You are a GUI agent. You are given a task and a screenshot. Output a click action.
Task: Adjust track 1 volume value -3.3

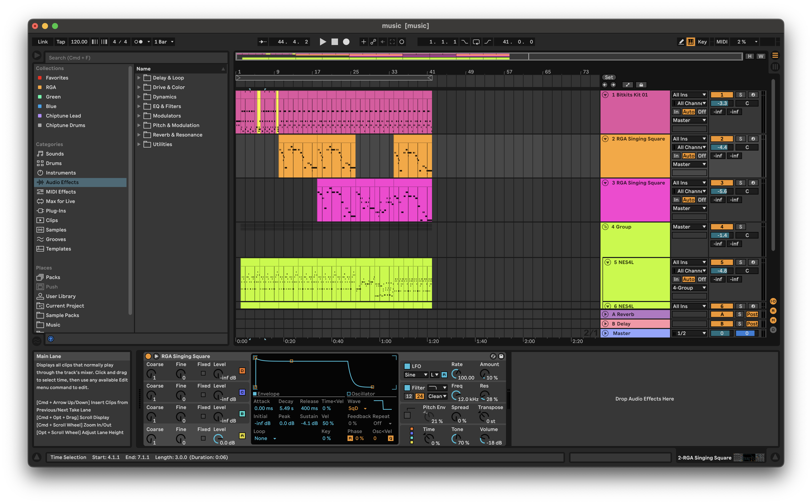pos(722,103)
